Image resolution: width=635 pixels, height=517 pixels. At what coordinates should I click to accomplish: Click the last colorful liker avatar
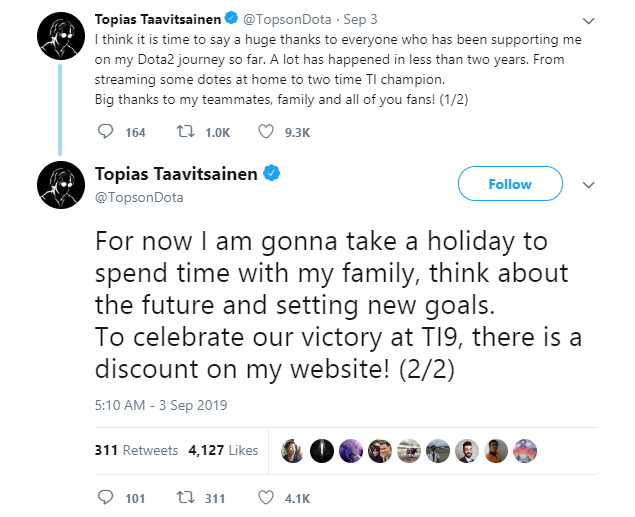pos(525,451)
